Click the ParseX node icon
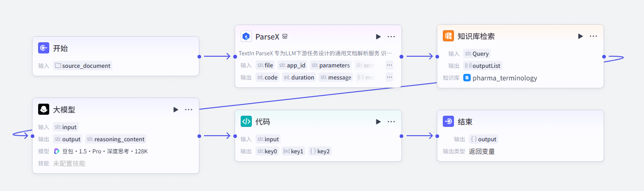Image resolution: width=644 pixels, height=191 pixels. 246,36
